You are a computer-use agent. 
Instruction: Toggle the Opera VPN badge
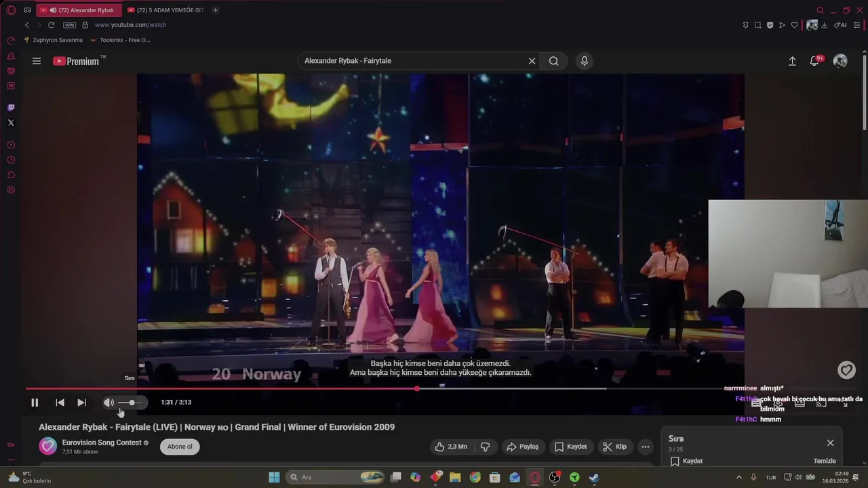[x=70, y=25]
